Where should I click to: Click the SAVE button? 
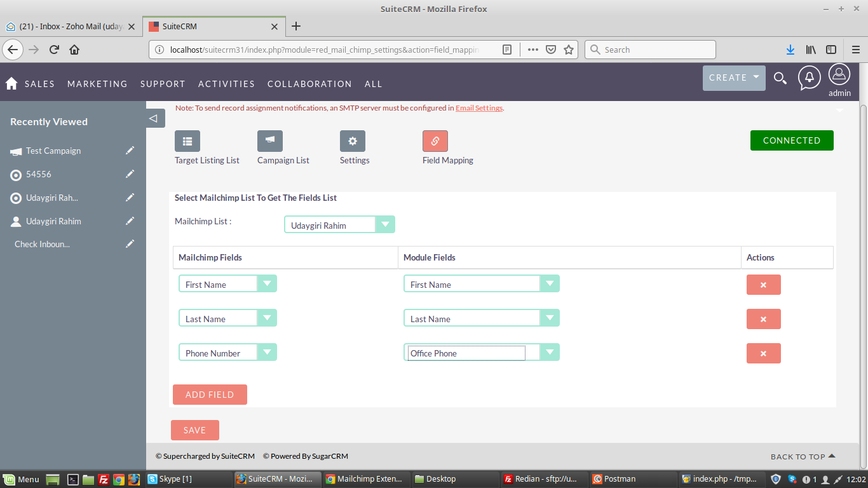tap(194, 430)
